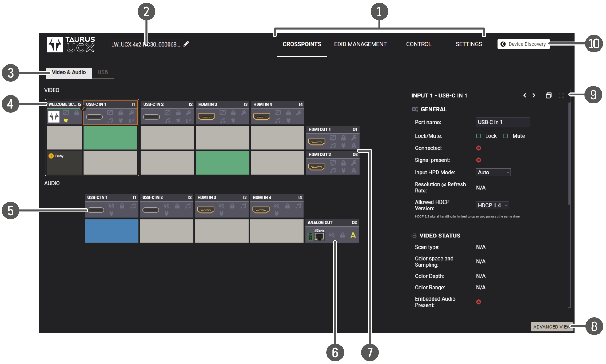Click the fullscreen icon in properties panel

point(561,95)
